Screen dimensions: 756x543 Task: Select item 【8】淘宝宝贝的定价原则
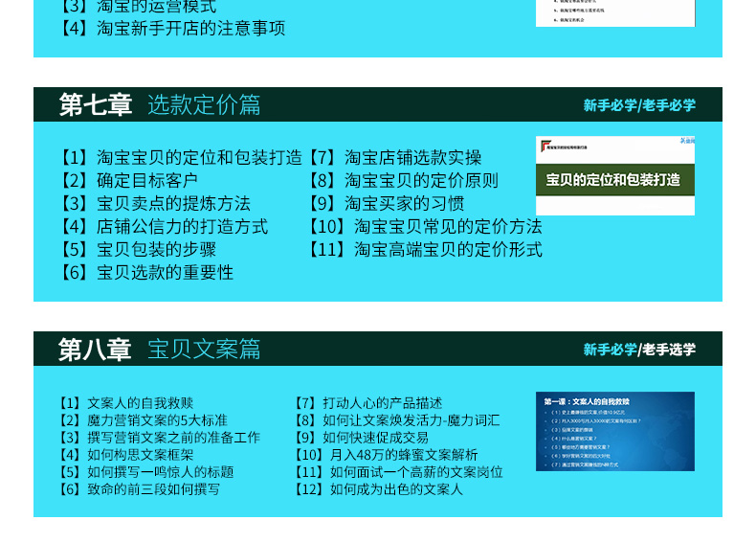tap(403, 180)
